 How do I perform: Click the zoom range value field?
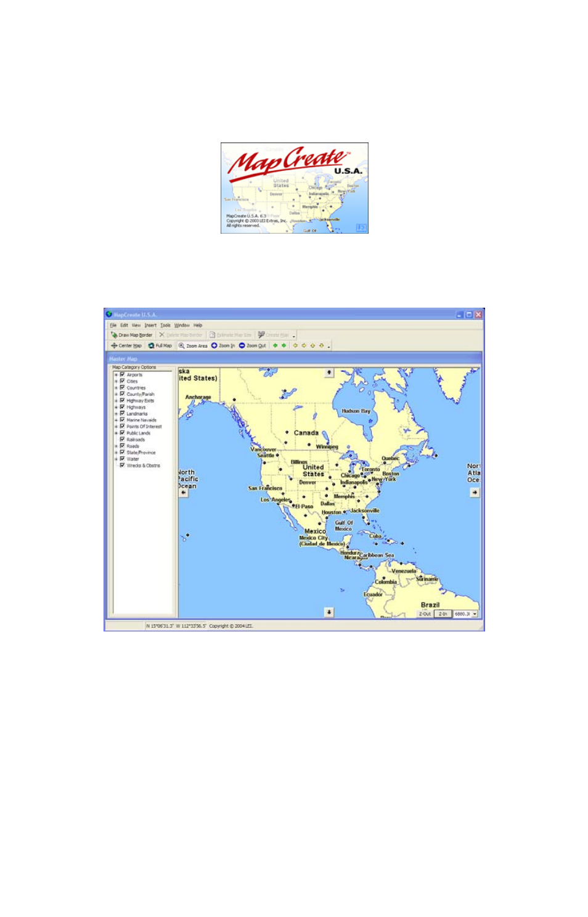pos(463,614)
